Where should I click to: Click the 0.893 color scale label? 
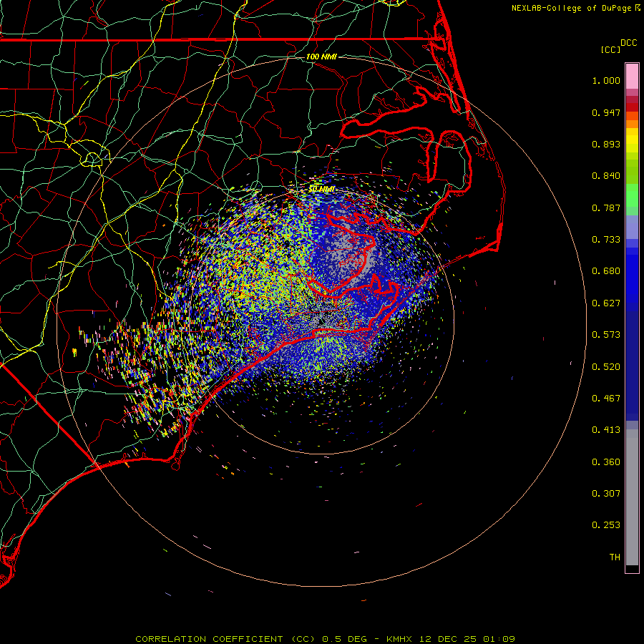[606, 144]
